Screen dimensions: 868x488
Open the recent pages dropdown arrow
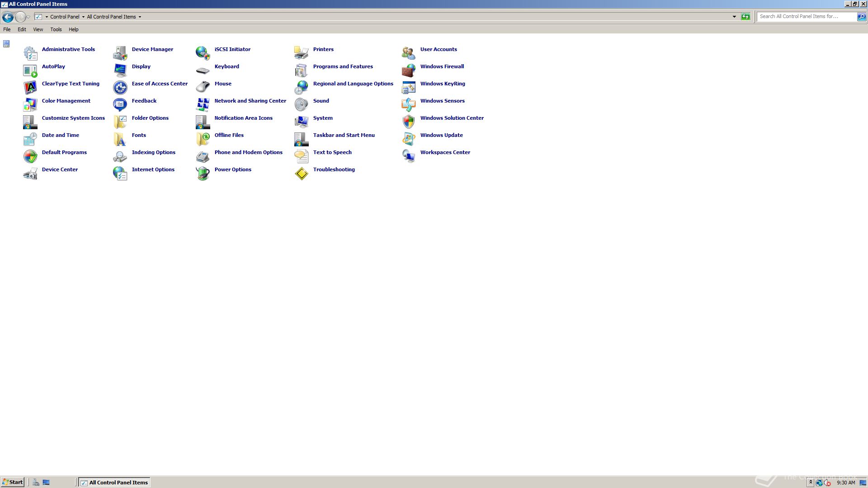coord(28,17)
